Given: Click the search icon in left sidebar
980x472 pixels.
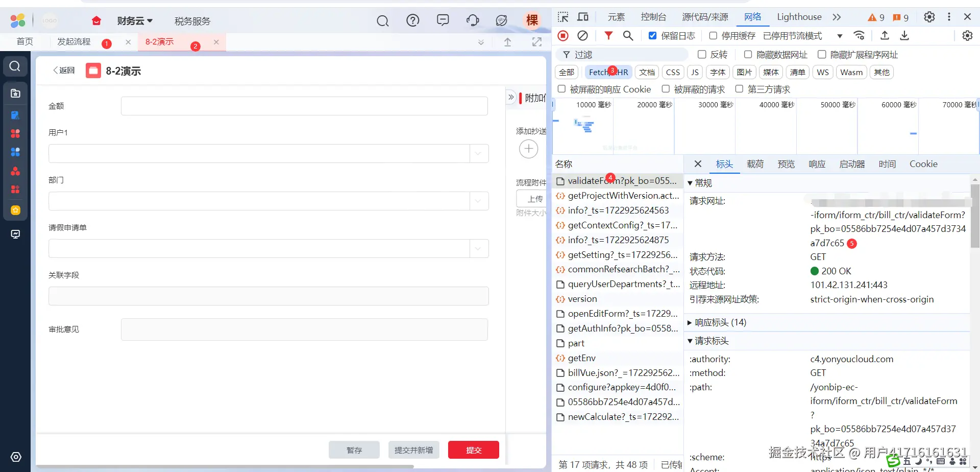Looking at the screenshot, I should pos(15,66).
